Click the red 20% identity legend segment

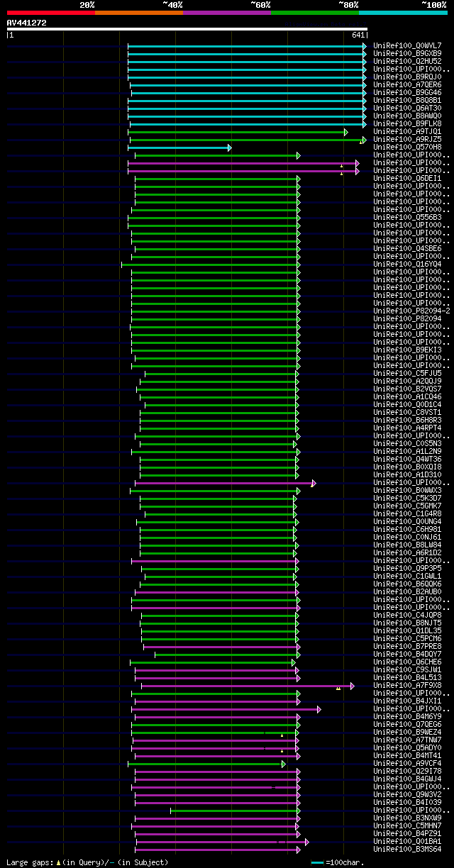pyautogui.click(x=50, y=13)
